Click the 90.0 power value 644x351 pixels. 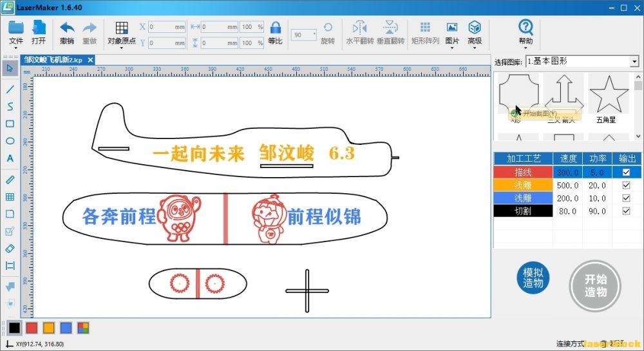pos(597,211)
